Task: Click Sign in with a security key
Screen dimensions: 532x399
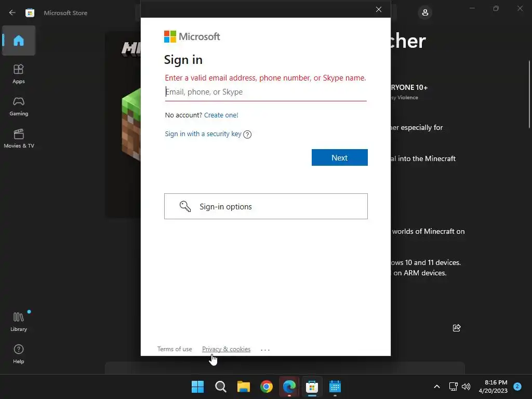Action: (203, 134)
